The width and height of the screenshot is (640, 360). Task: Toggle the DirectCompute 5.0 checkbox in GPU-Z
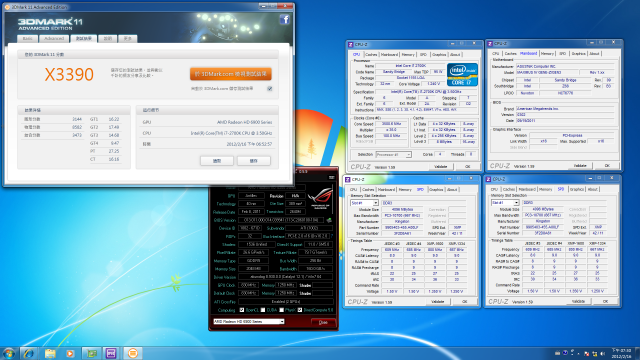[300, 310]
